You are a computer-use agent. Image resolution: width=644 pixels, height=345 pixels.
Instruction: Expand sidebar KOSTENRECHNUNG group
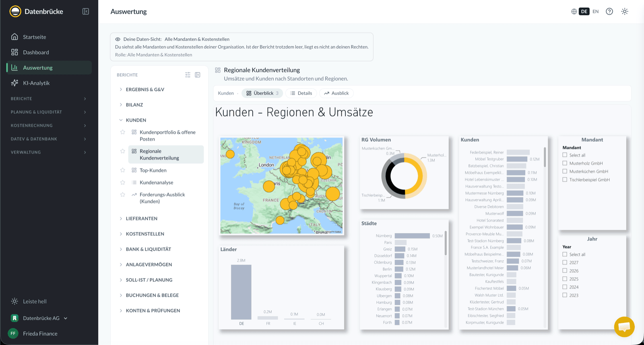click(49, 125)
